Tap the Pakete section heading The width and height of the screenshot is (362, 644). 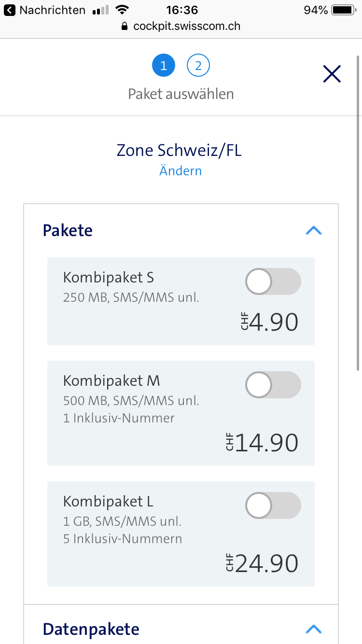[68, 230]
